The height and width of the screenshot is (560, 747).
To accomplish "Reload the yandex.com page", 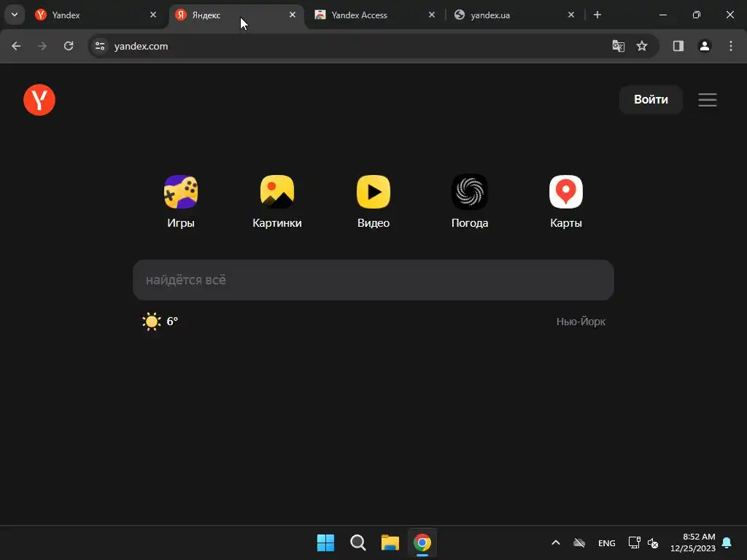I will (69, 46).
